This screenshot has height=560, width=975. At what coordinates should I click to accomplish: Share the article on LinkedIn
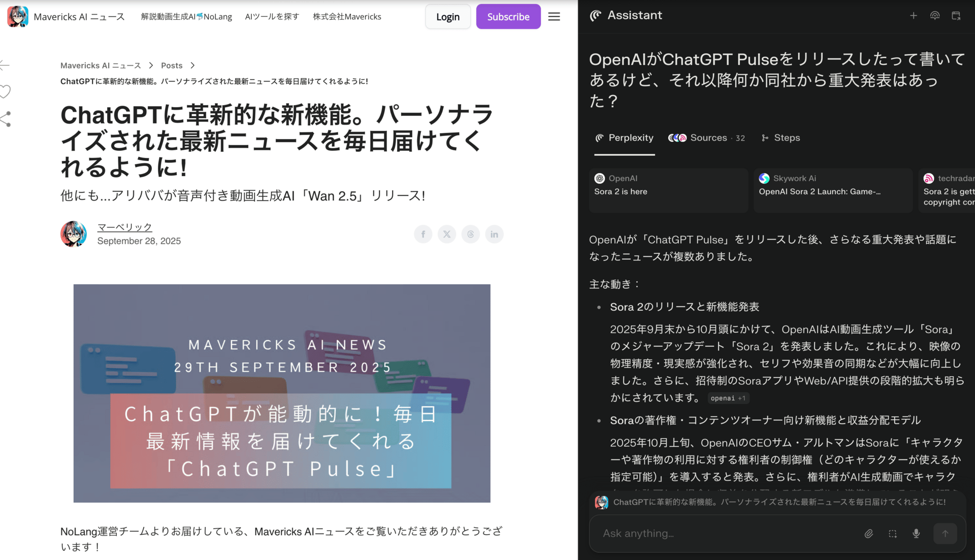click(494, 234)
